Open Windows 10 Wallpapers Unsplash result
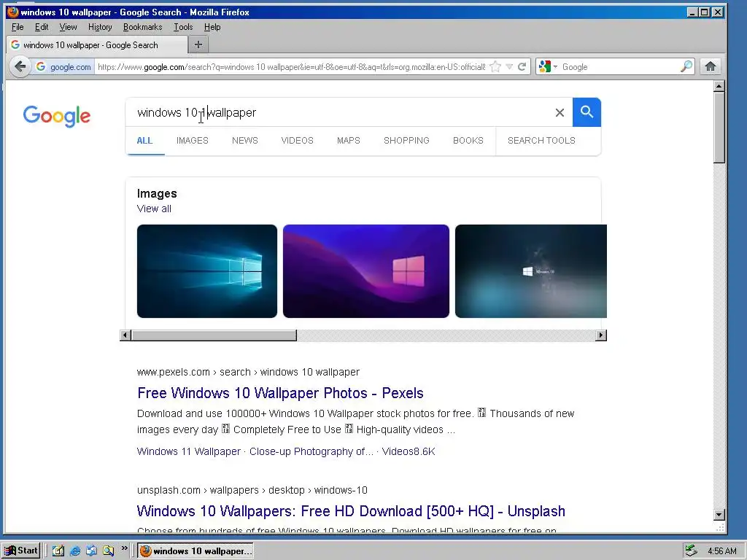The image size is (747, 560). pyautogui.click(x=351, y=511)
